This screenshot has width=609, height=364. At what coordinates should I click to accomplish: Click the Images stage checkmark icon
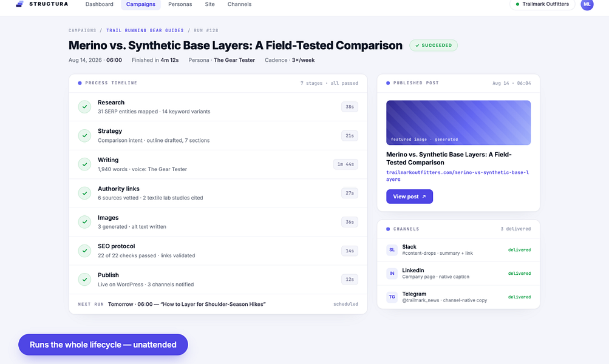click(84, 222)
